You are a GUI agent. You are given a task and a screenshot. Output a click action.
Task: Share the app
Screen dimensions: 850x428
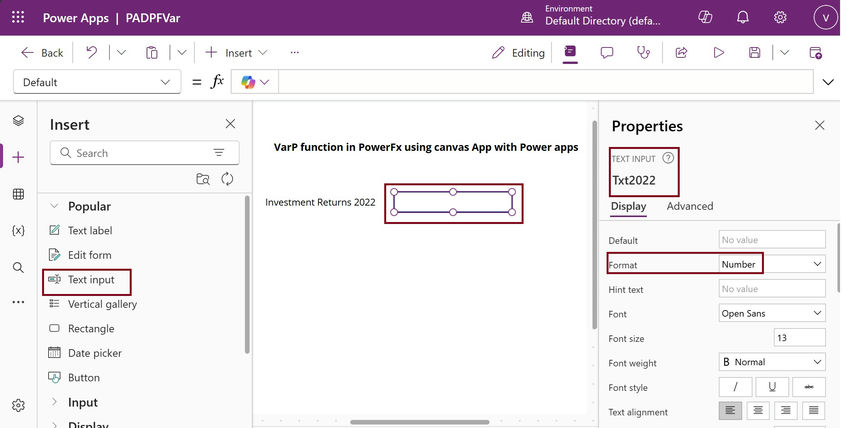tap(681, 53)
